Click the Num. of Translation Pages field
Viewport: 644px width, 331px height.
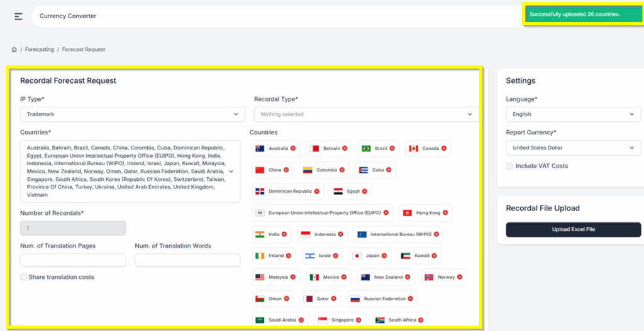tap(73, 260)
